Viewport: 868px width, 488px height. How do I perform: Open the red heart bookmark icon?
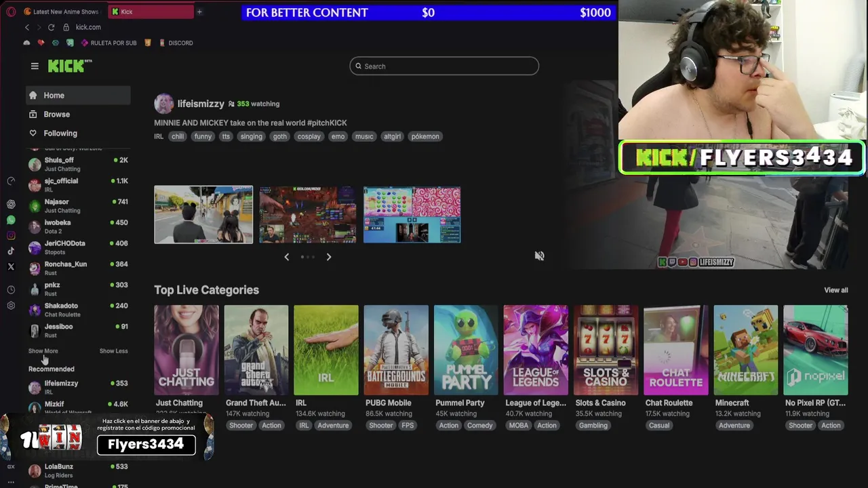41,43
